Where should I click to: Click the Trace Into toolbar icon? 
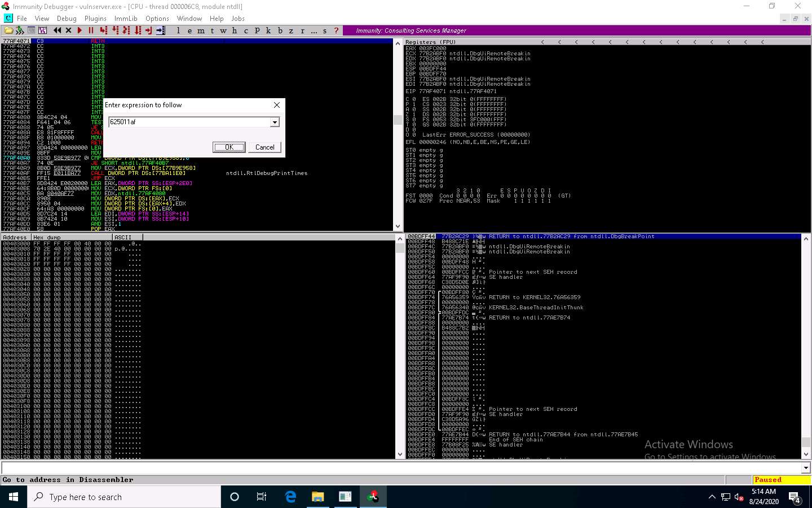coord(126,30)
